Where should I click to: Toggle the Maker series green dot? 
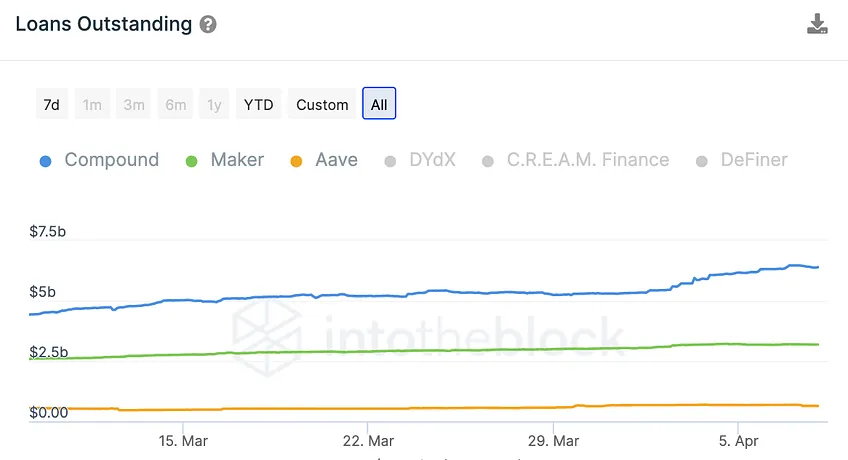(191, 161)
